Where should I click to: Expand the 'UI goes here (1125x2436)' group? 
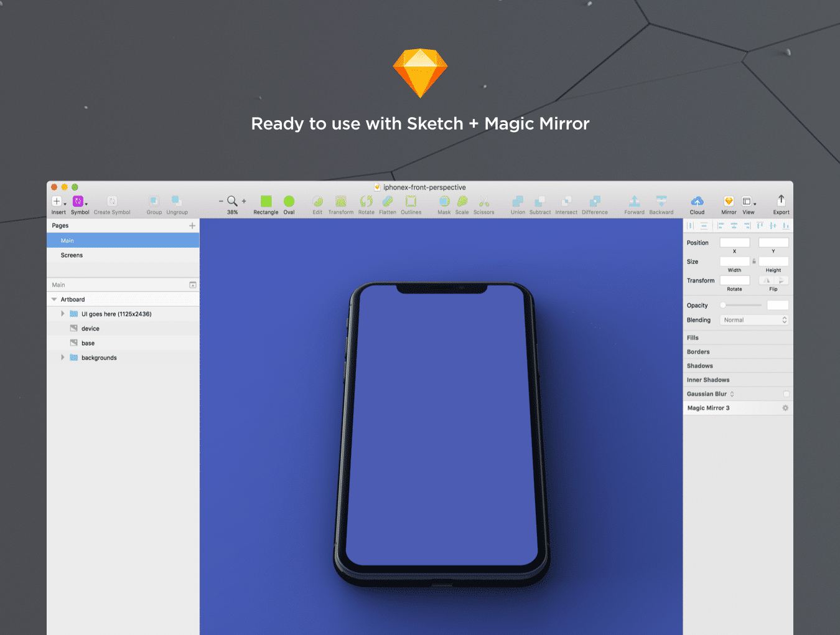(x=63, y=314)
